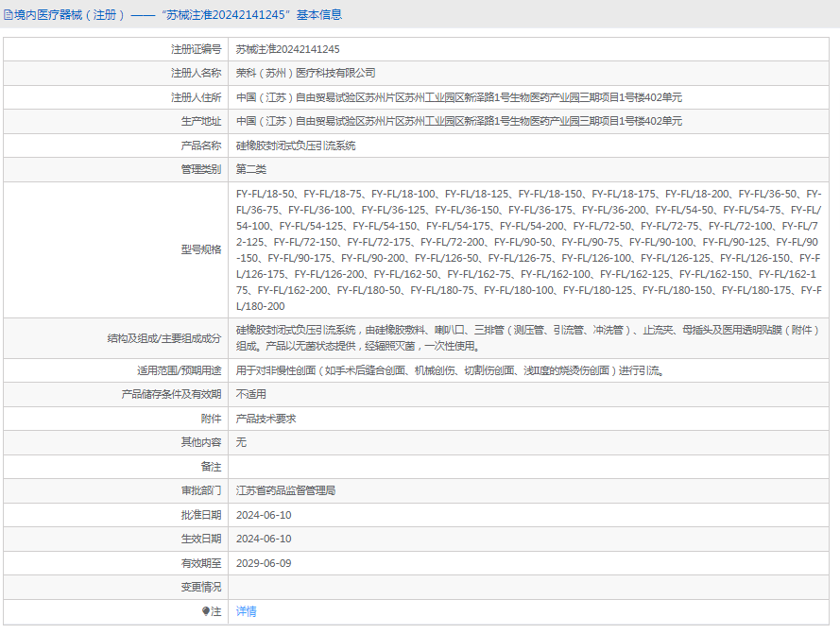Select the 生效日期 value 2024-06-10
This screenshot has height=634, width=840.
click(264, 540)
